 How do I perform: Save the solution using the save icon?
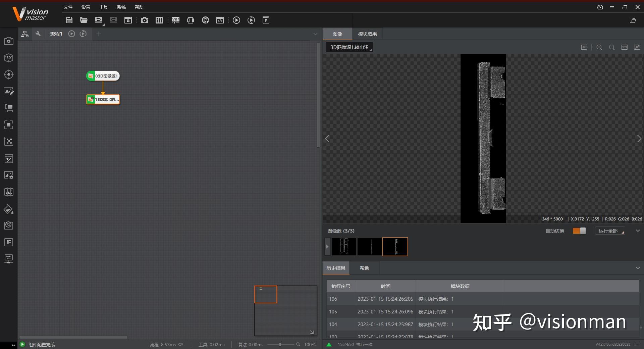69,20
